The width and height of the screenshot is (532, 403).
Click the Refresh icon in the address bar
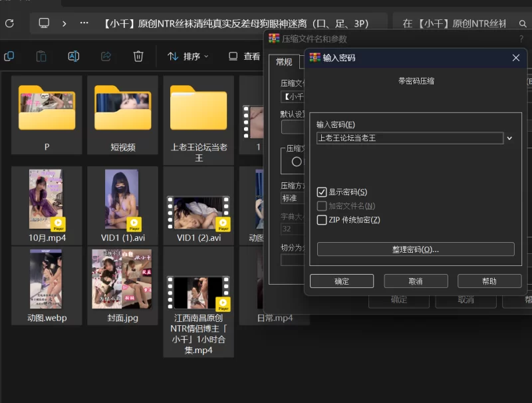tap(9, 23)
